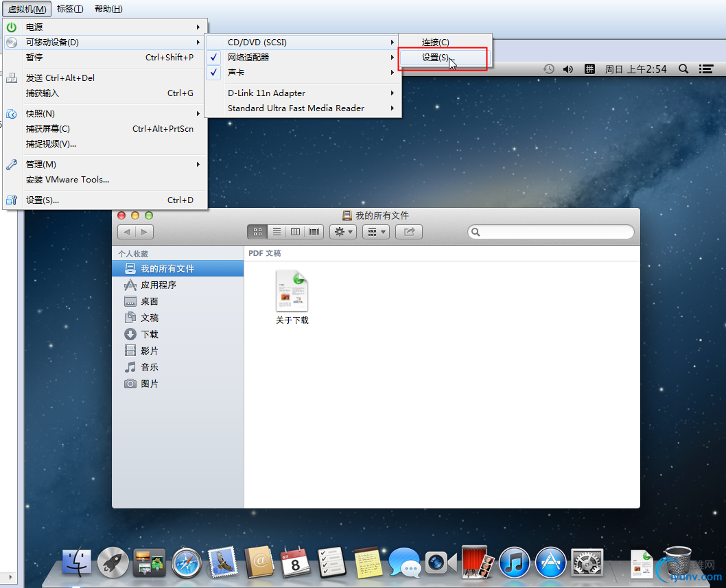
Task: Open 设置(S)... with Ctrl+D shortcut
Action: [105, 200]
